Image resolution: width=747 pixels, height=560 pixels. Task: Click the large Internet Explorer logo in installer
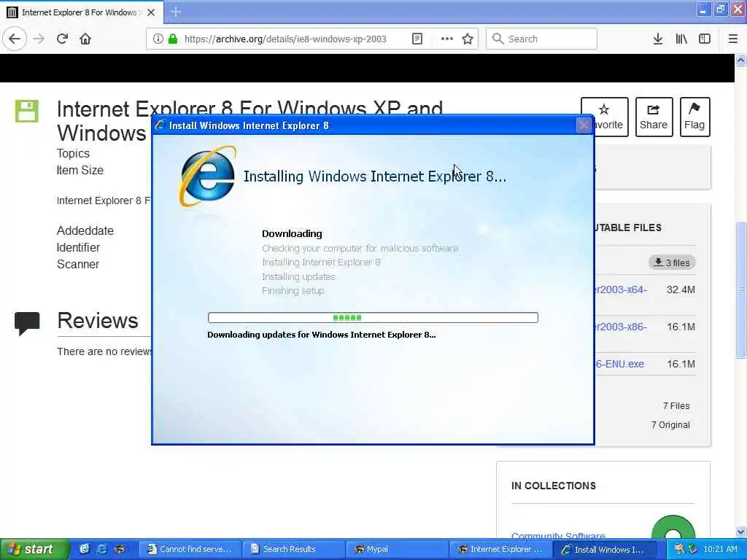[207, 176]
